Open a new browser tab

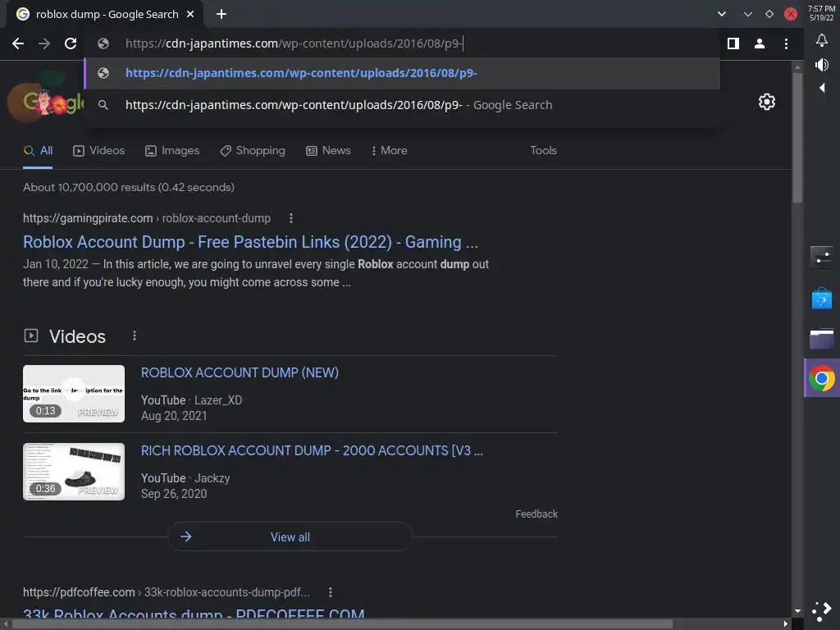point(221,14)
